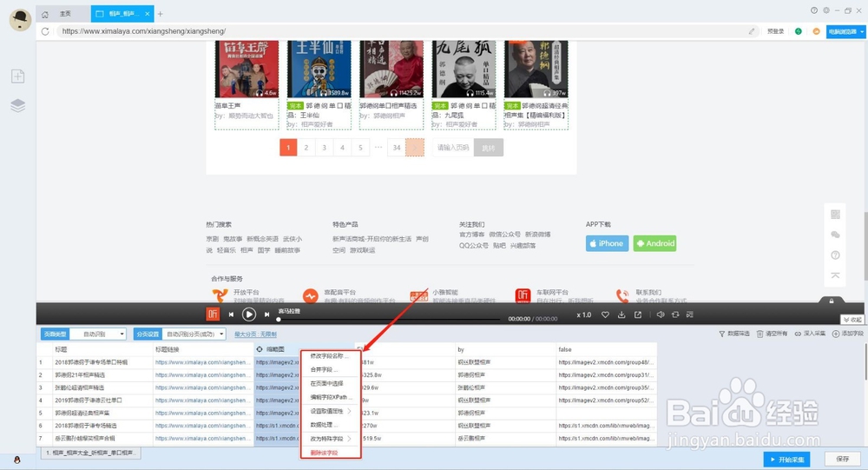The image size is (868, 470).
Task: Click the audio player progress bar
Action: (x=391, y=319)
